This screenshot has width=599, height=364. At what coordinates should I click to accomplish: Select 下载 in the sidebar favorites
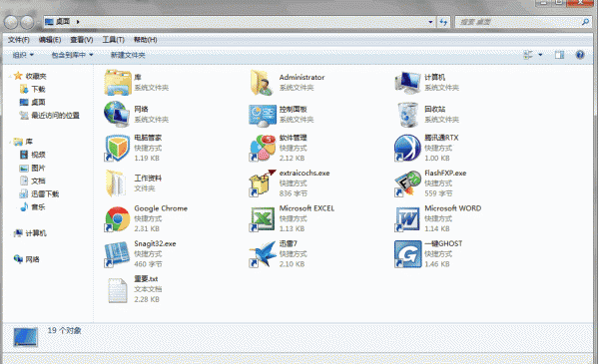click(x=38, y=90)
